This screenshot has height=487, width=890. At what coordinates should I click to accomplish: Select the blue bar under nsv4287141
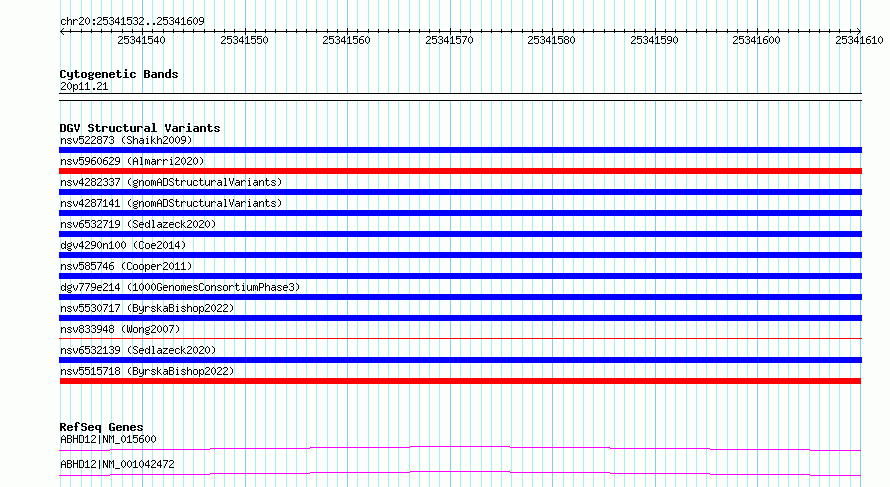pyautogui.click(x=460, y=213)
